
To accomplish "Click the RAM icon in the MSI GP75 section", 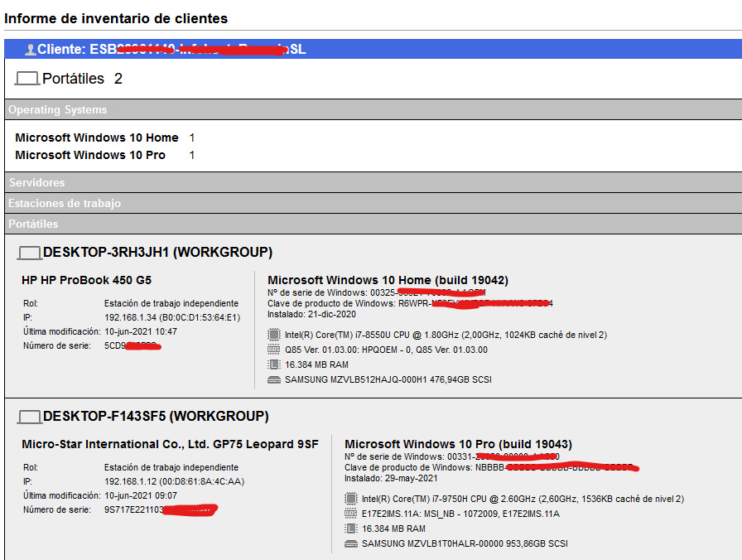I will tap(351, 529).
